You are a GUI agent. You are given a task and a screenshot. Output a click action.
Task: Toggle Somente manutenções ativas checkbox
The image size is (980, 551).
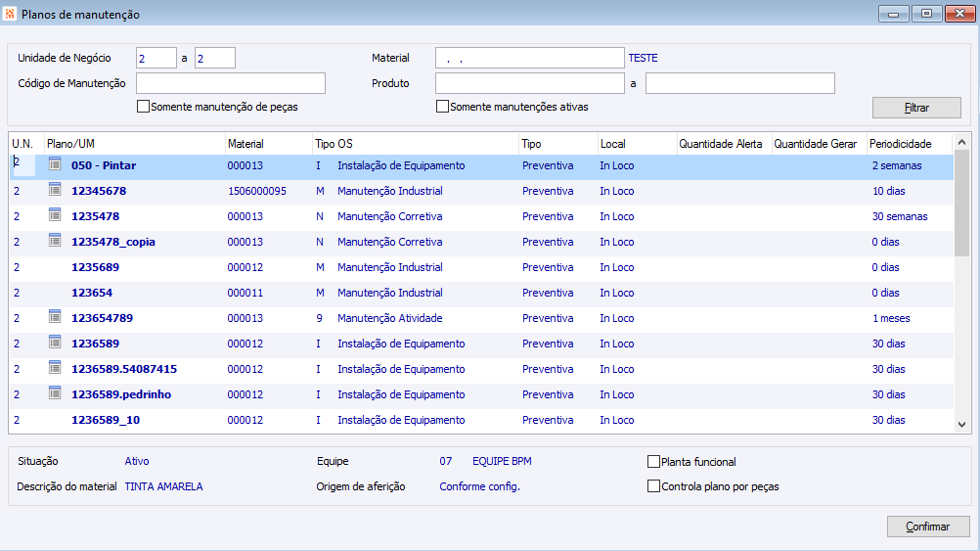pyautogui.click(x=442, y=107)
